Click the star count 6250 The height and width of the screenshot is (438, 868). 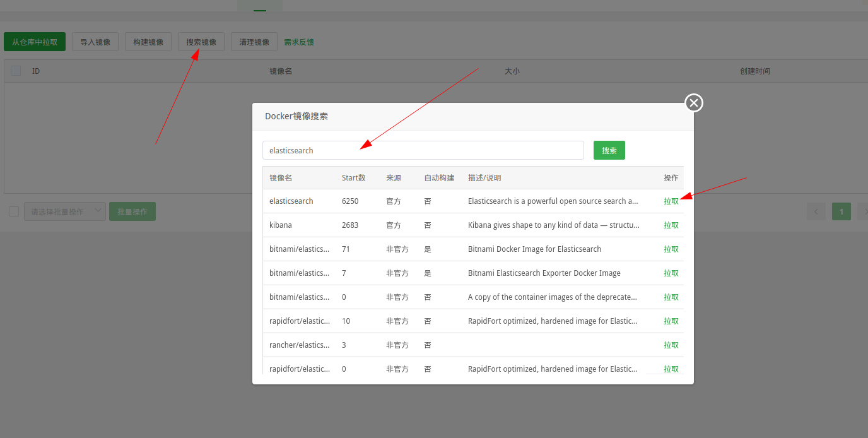click(350, 201)
